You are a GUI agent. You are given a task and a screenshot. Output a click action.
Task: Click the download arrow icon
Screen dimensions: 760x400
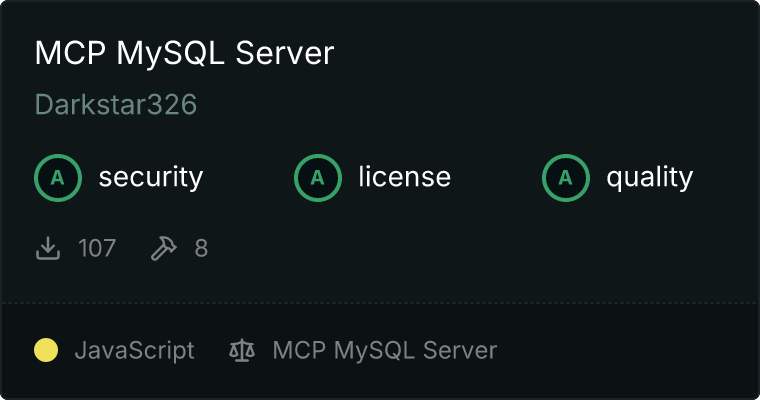click(48, 248)
